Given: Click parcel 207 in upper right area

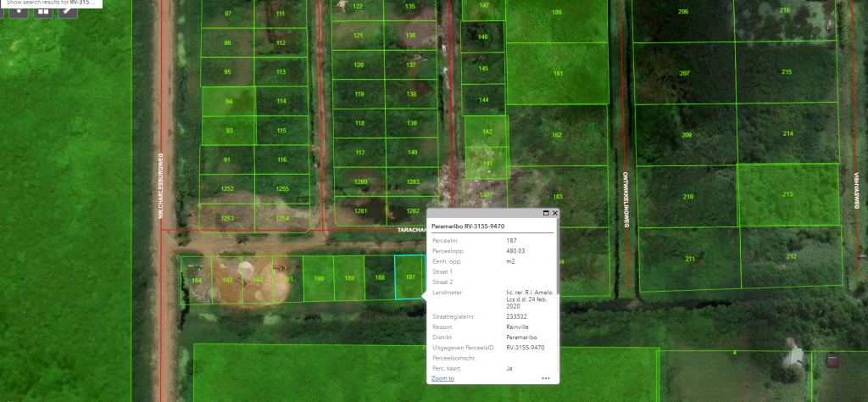Looking at the screenshot, I should coord(684,73).
